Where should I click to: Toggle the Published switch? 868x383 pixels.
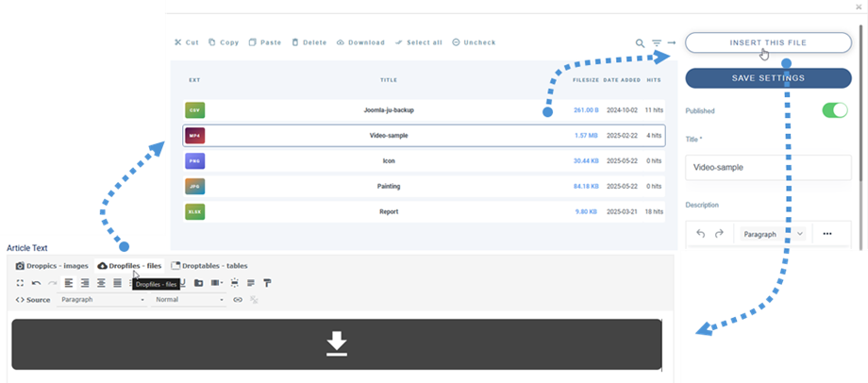(835, 110)
